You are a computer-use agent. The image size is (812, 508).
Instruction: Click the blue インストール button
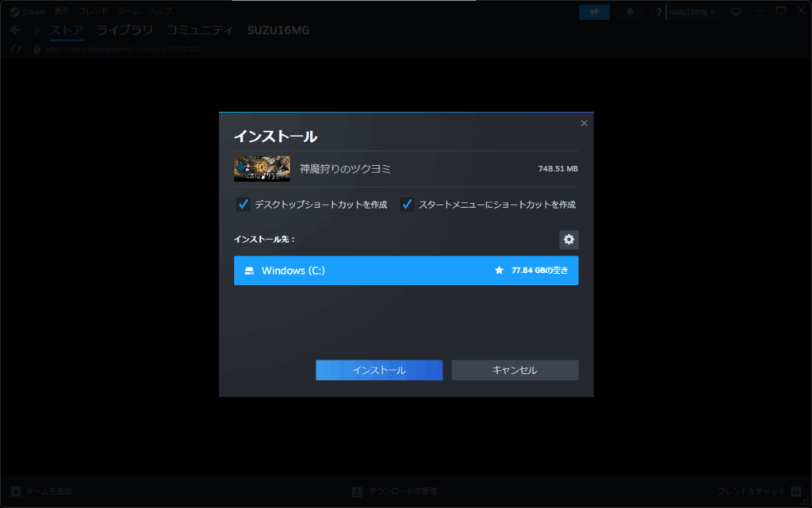pyautogui.click(x=379, y=370)
